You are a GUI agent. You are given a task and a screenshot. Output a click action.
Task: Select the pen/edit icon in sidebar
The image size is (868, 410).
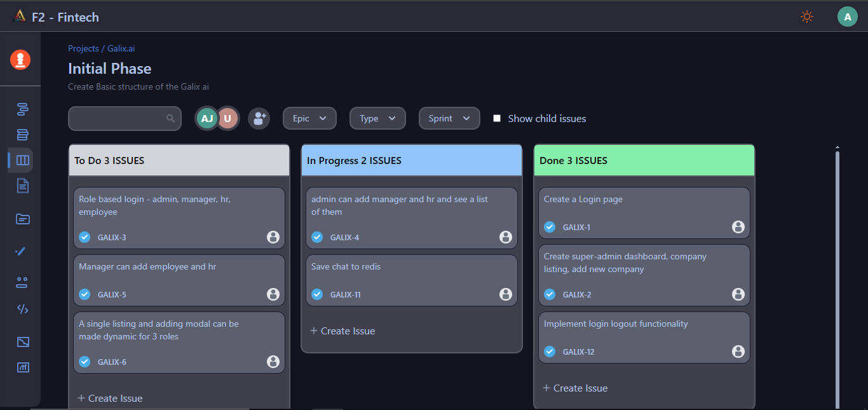22,250
